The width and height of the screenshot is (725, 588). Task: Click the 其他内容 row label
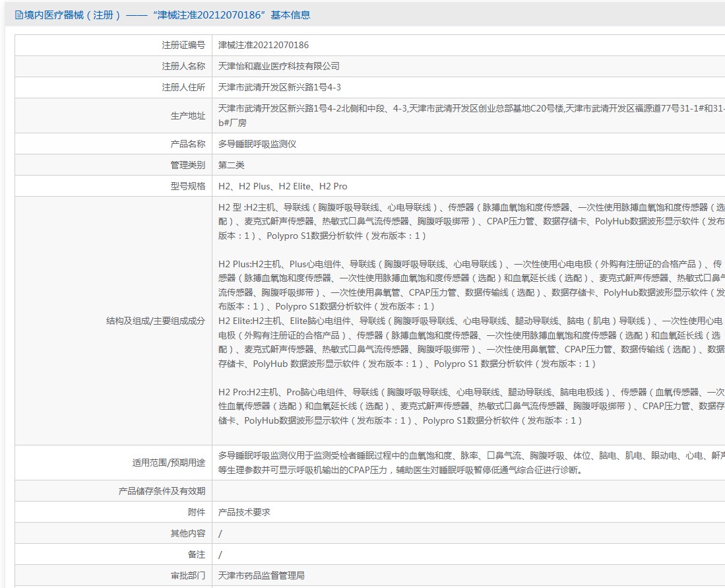187,533
